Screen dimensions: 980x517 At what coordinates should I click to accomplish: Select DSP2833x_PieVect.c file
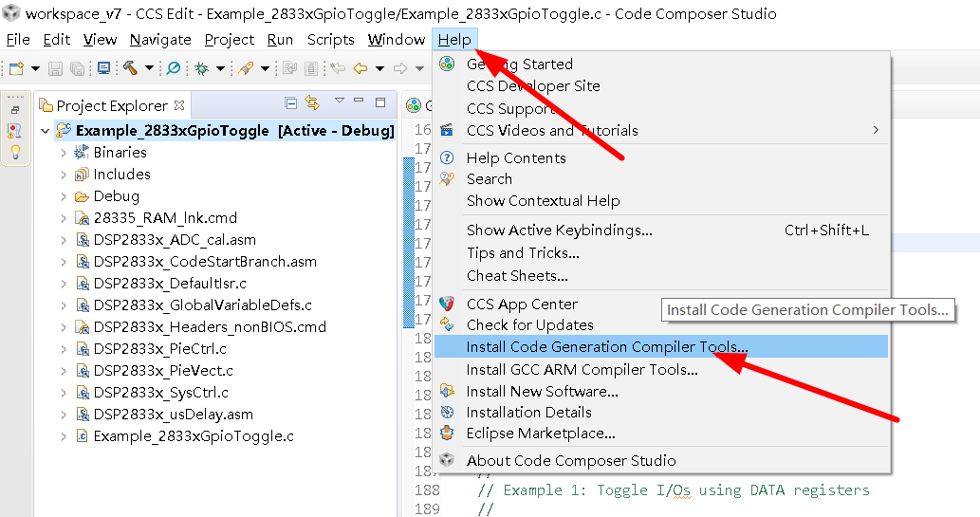(x=163, y=371)
